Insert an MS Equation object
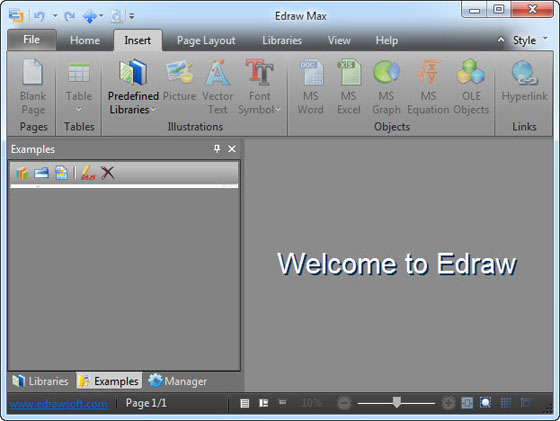Viewport: 560px width, 421px height. [428, 87]
